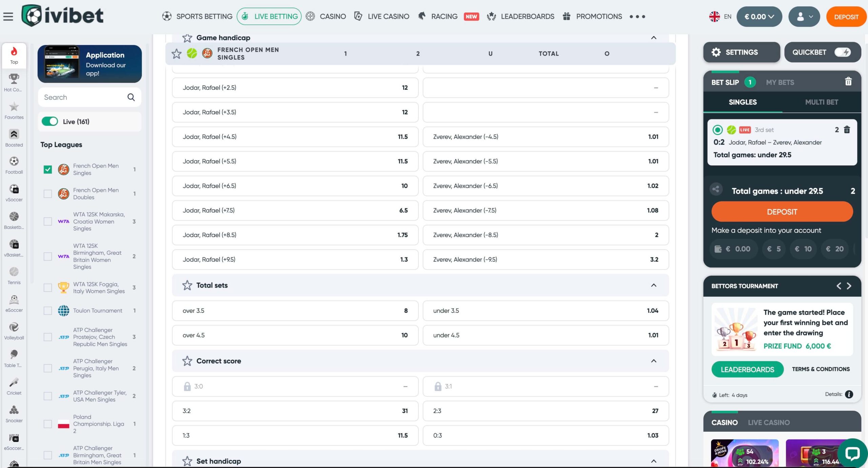Open the € 0.00 balance dropdown
The width and height of the screenshot is (868, 468).
pos(759,17)
